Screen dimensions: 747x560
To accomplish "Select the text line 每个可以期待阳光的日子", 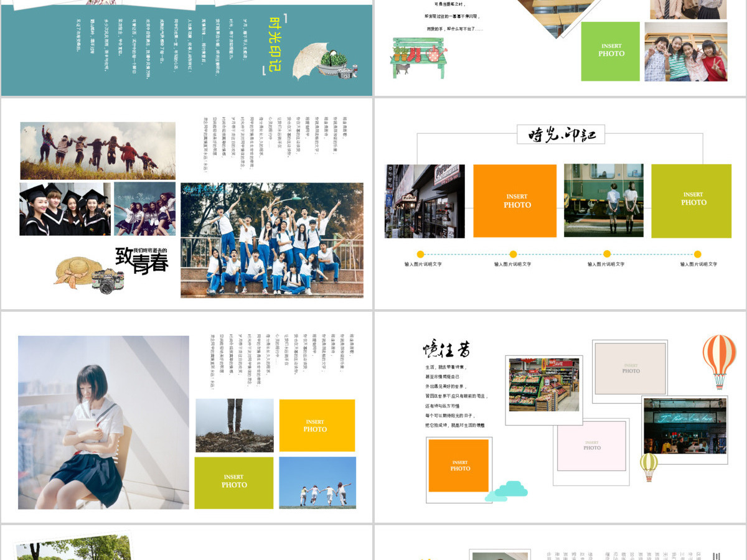I will click(x=451, y=416).
